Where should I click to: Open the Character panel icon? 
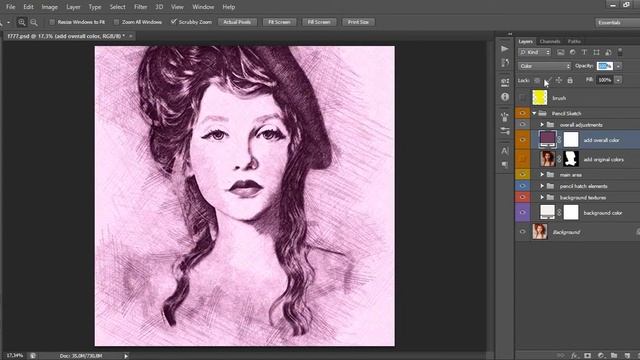[x=505, y=151]
